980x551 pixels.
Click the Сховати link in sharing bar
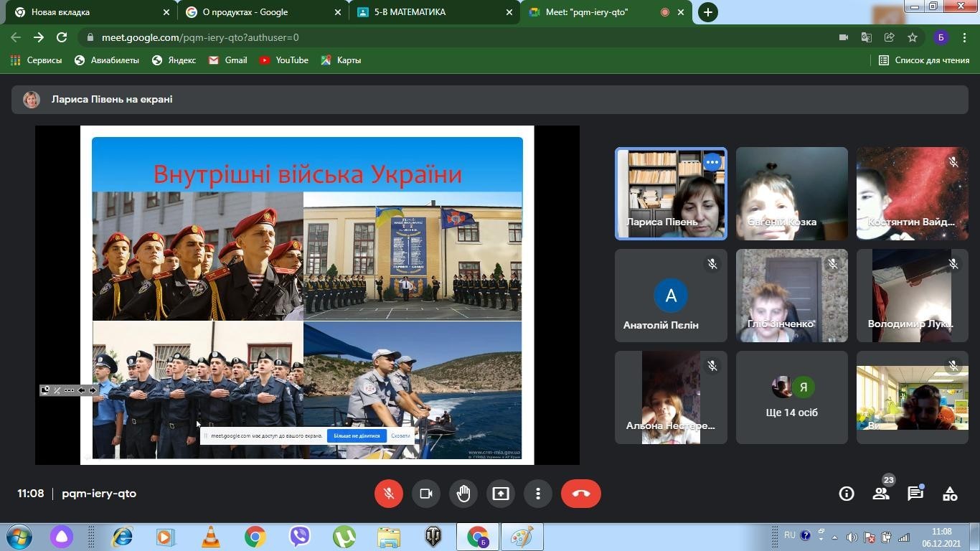pos(400,435)
